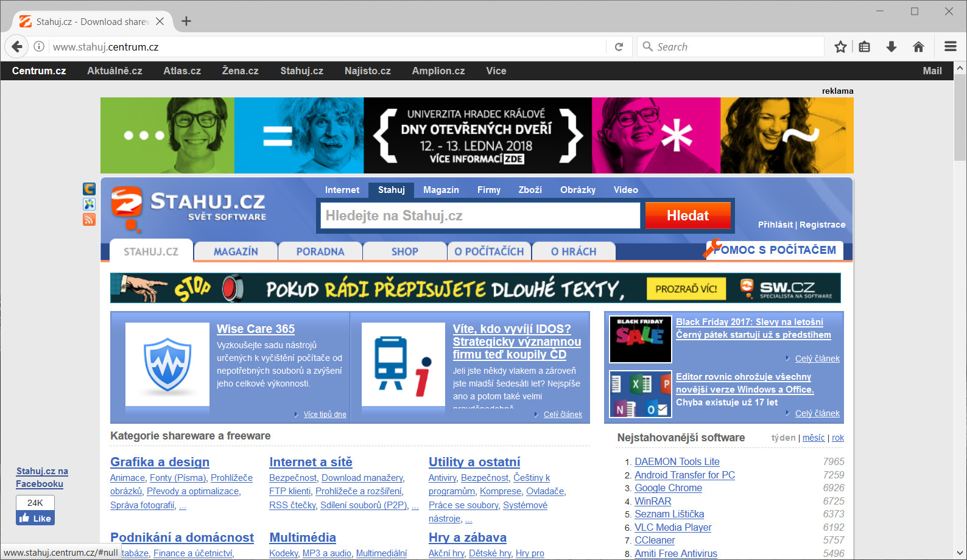The width and height of the screenshot is (967, 560).
Task: Click the PROZRAĎ VÍC! banner button
Action: coord(686,289)
